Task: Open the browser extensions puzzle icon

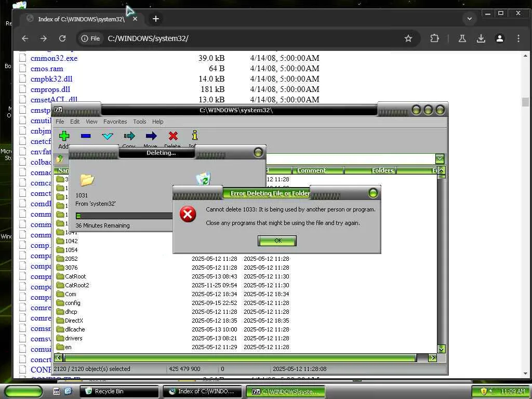Action: point(435,38)
